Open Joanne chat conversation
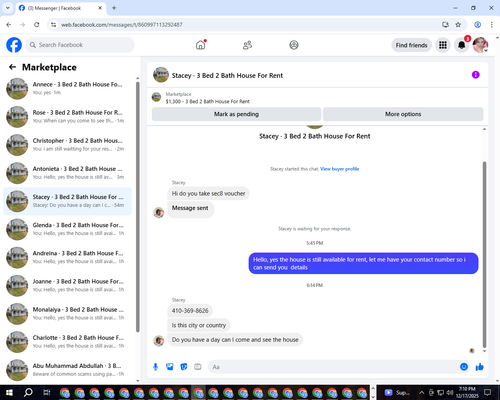Image resolution: width=500 pixels, height=400 pixels. (x=67, y=286)
